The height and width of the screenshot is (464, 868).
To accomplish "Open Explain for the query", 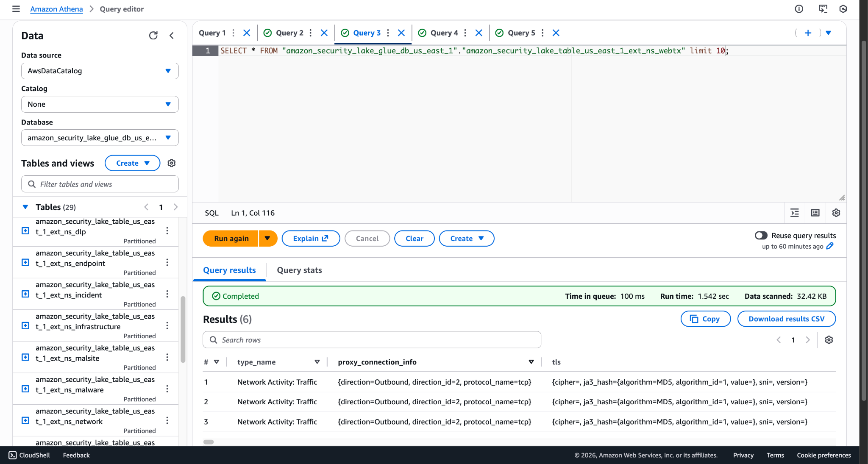I will click(x=311, y=239).
